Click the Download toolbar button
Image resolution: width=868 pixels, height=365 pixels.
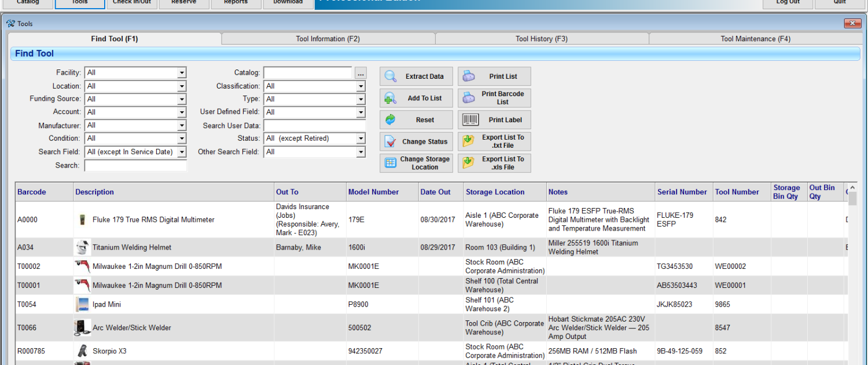tap(288, 3)
